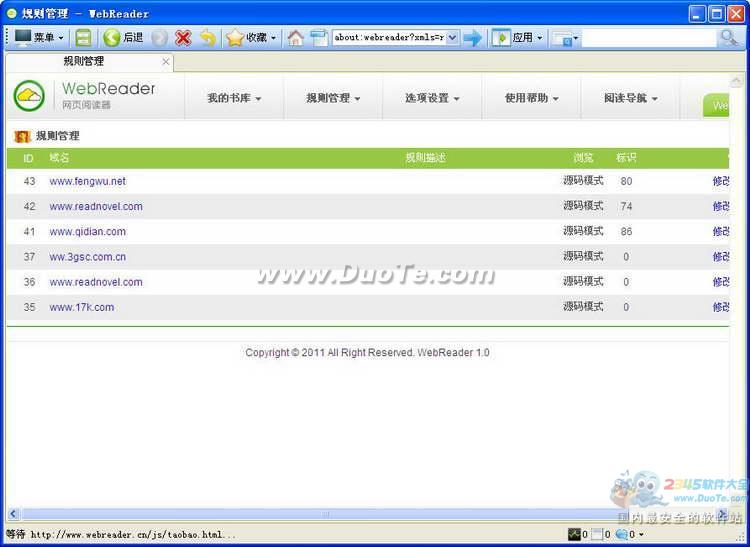Click the green sidebar panel toolbar icon
Screen dimensions: 750x547
tap(83, 38)
